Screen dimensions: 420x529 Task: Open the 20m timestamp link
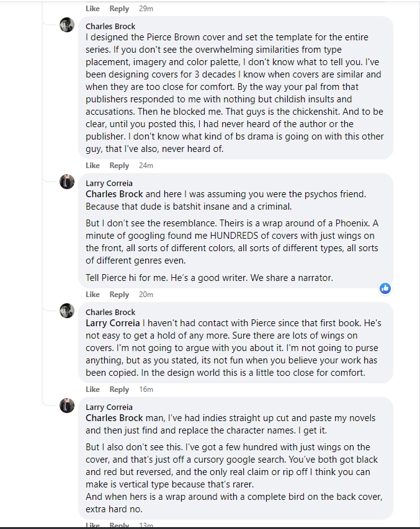(146, 295)
